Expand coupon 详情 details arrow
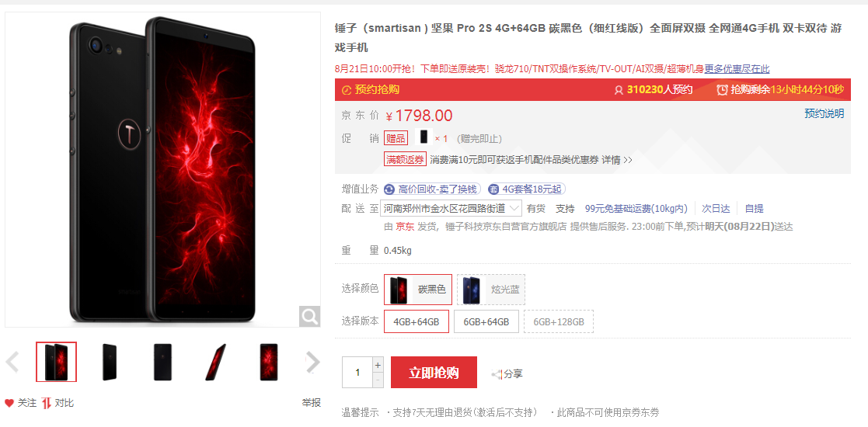Viewport: 868px width, 427px height. tap(628, 160)
